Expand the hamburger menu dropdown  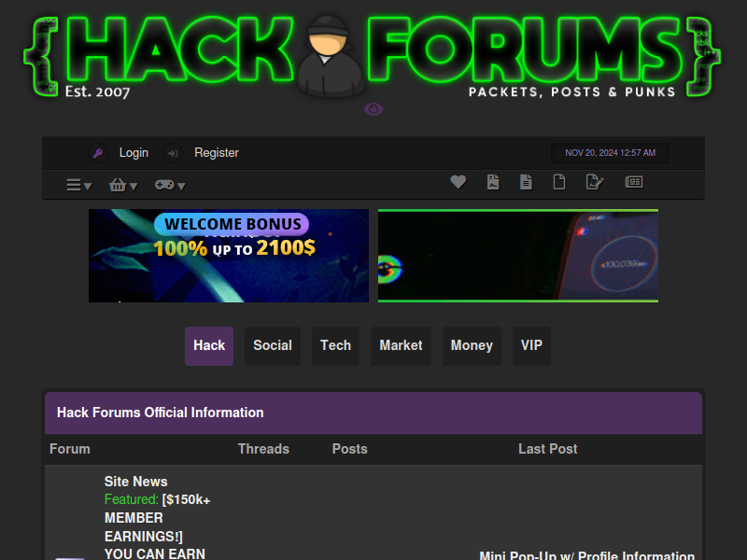pos(78,185)
